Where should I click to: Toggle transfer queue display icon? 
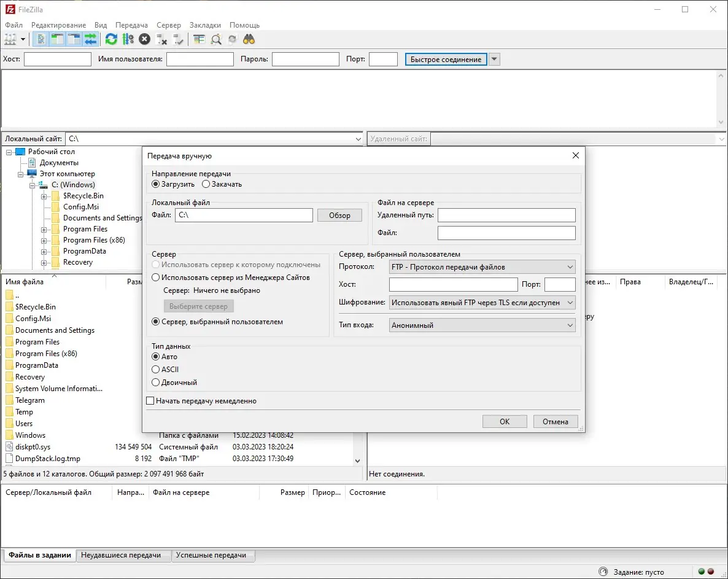[90, 39]
